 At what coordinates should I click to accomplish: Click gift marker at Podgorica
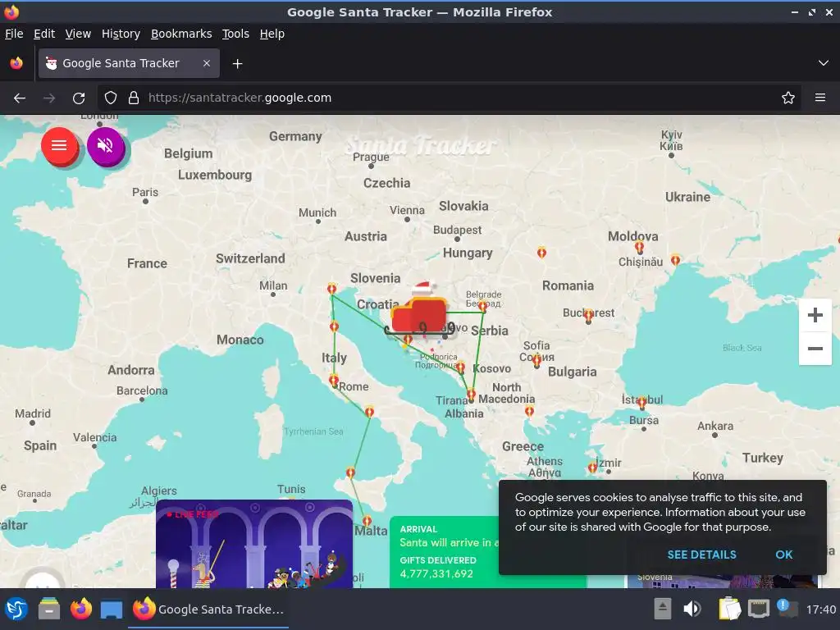tap(460, 367)
